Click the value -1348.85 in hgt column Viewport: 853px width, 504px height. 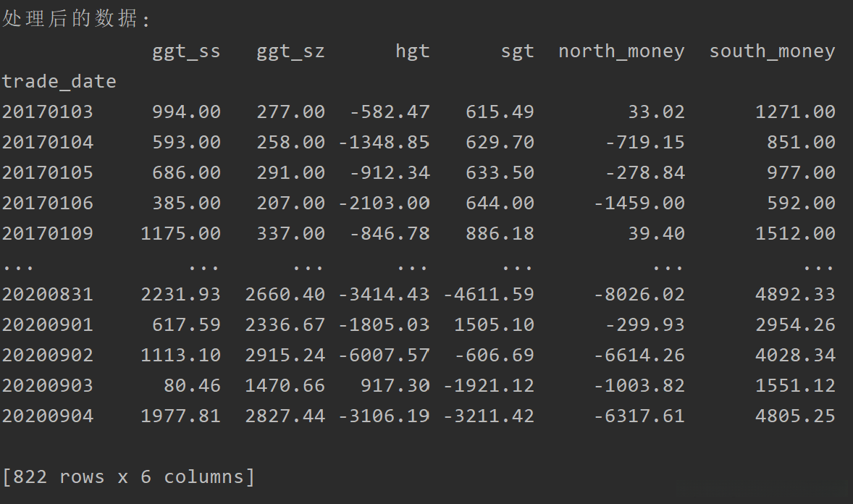click(384, 143)
